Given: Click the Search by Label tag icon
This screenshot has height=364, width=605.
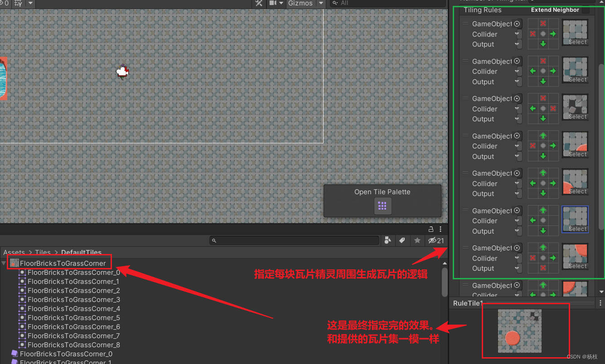Looking at the screenshot, I should 402,240.
